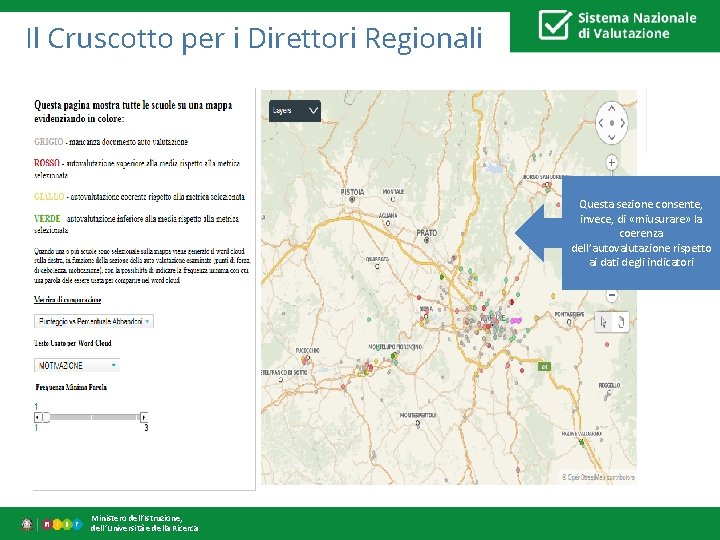Select the pointer selection tool on the map
The height and width of the screenshot is (540, 720).
[603, 322]
